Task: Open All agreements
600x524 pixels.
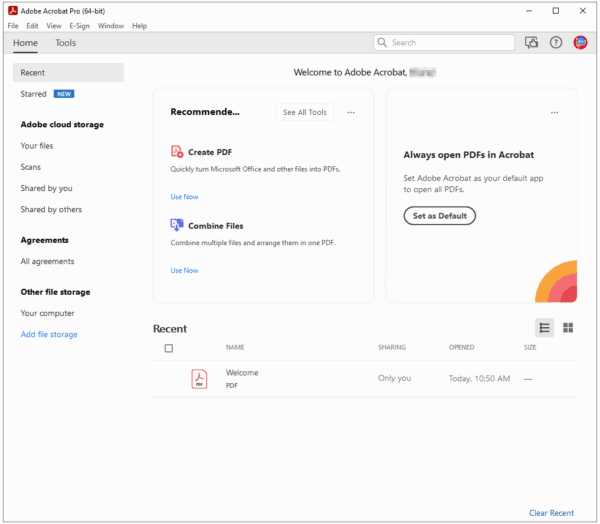Action: 47,261
